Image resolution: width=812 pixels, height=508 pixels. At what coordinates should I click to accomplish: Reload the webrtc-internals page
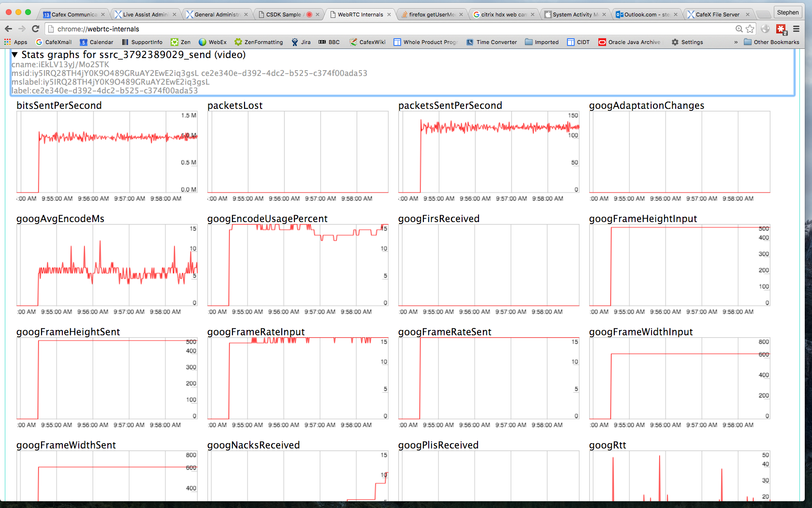point(35,29)
